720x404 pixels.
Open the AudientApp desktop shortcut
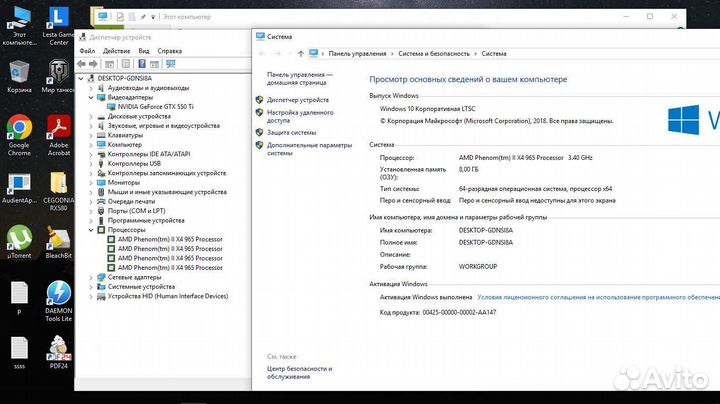tap(19, 188)
